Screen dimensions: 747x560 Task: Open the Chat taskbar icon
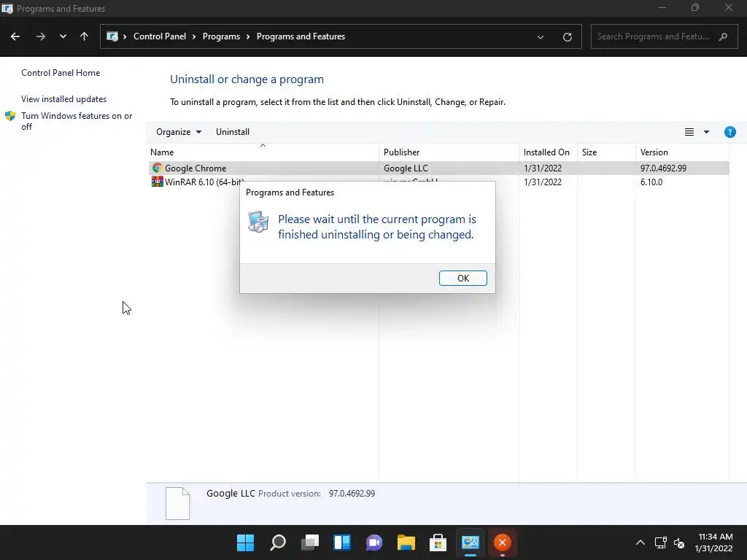pyautogui.click(x=374, y=542)
